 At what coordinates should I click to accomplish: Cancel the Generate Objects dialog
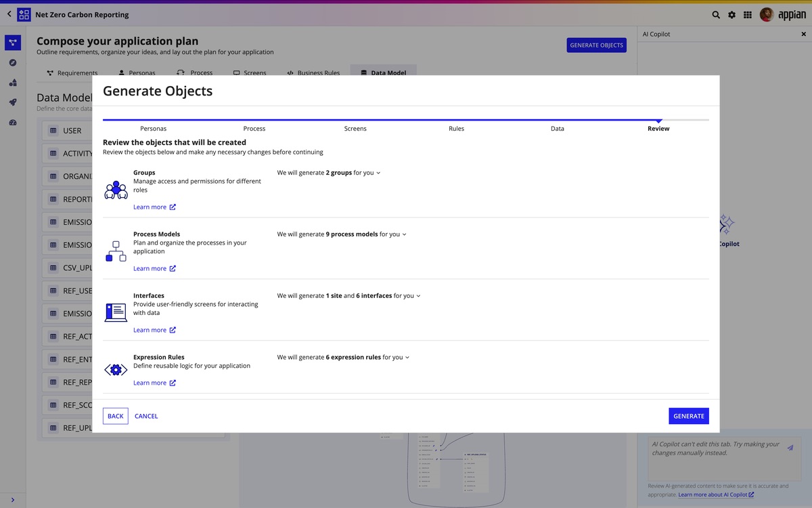[146, 416]
